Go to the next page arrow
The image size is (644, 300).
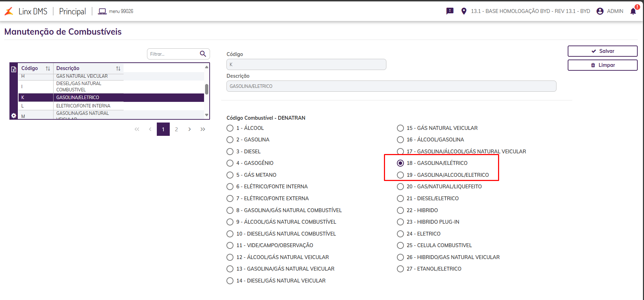pos(189,129)
